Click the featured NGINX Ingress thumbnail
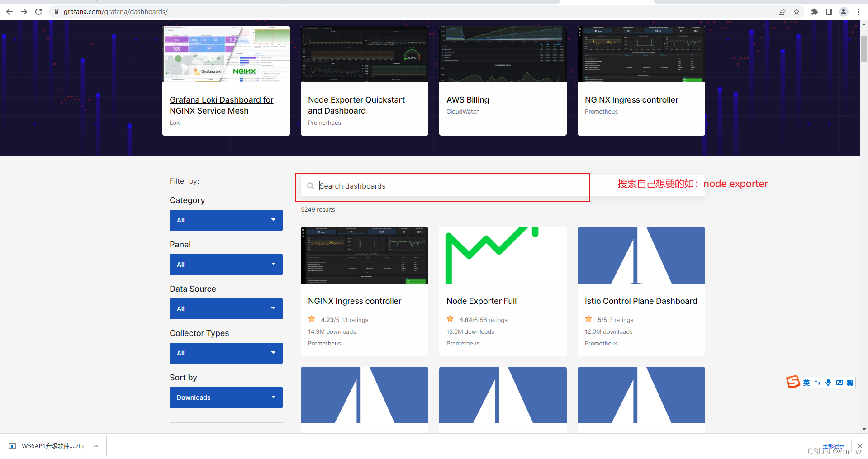The image size is (868, 459). pyautogui.click(x=641, y=54)
